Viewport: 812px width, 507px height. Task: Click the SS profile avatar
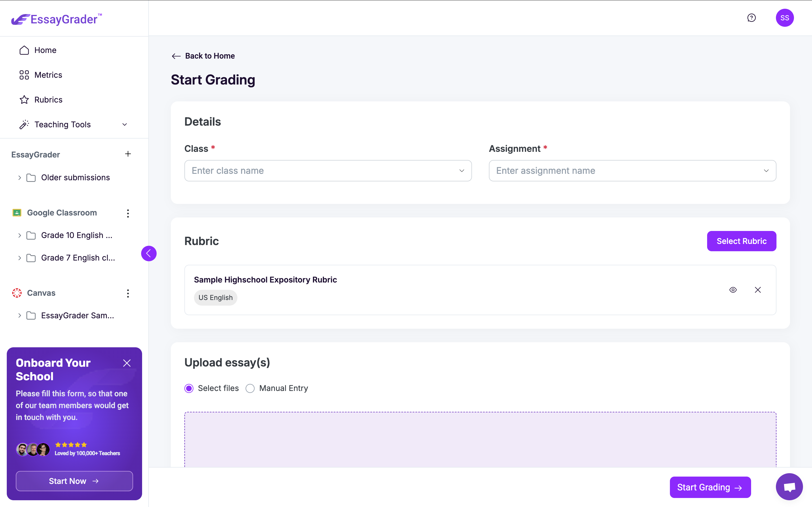pos(784,18)
